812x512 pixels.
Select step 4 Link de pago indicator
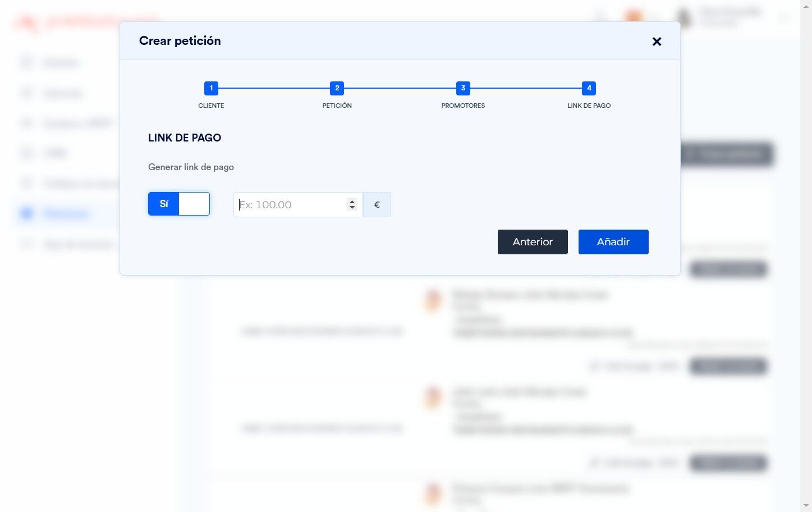click(x=589, y=88)
